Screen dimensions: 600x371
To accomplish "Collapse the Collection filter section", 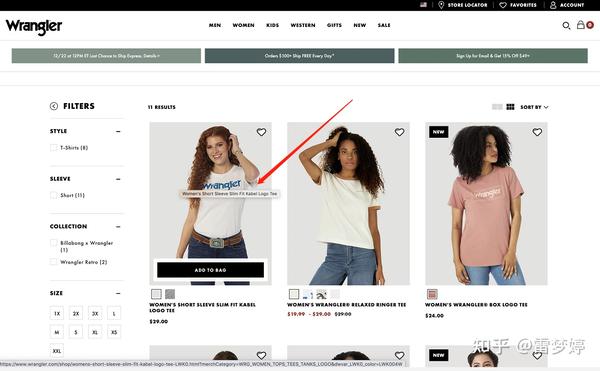I will [118, 226].
